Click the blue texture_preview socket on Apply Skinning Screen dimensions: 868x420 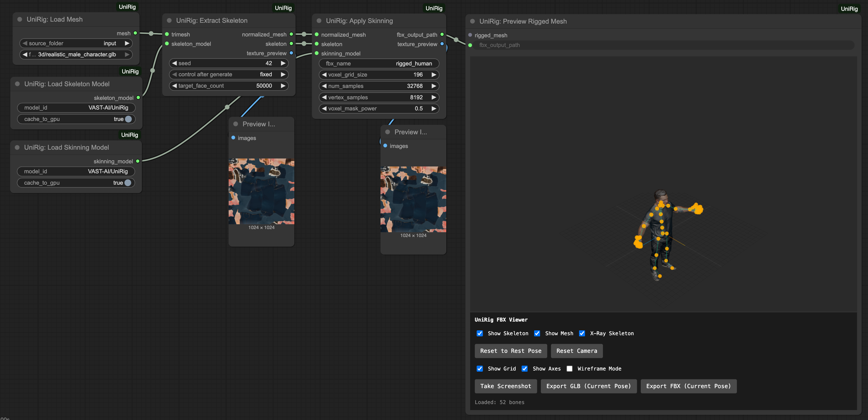click(442, 44)
